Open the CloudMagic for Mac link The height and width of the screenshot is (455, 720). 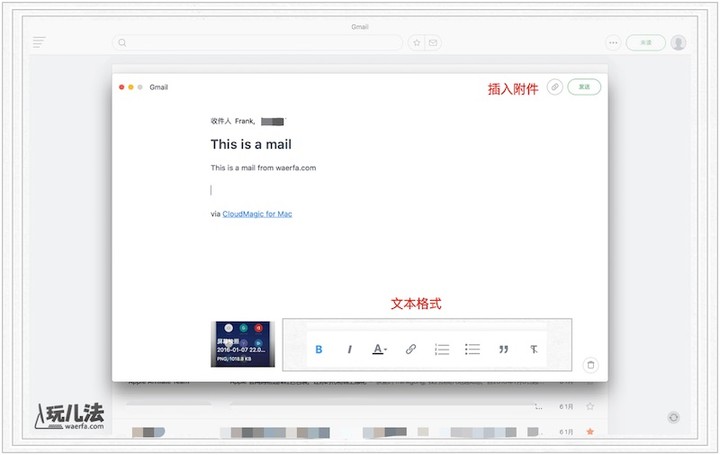point(257,214)
